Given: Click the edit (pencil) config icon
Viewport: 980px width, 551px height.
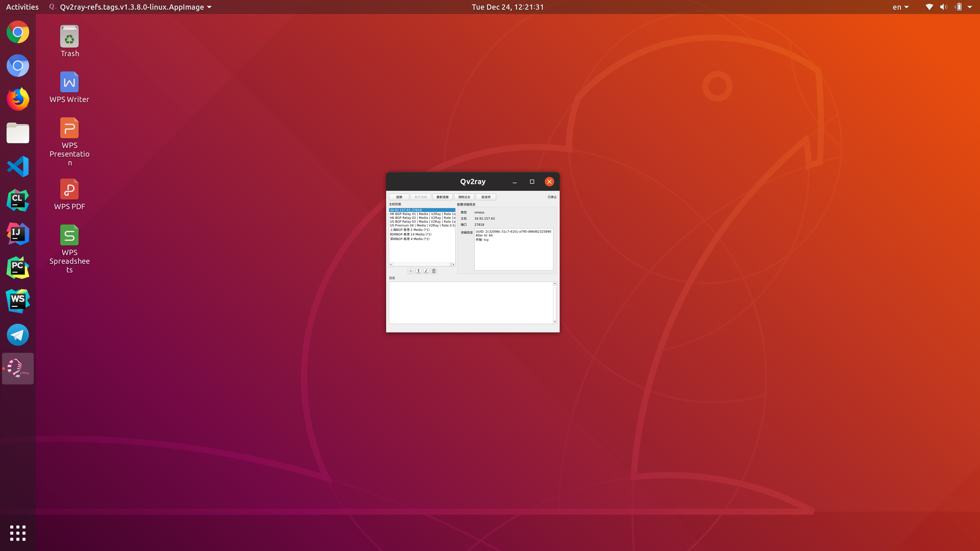Looking at the screenshot, I should coord(426,271).
